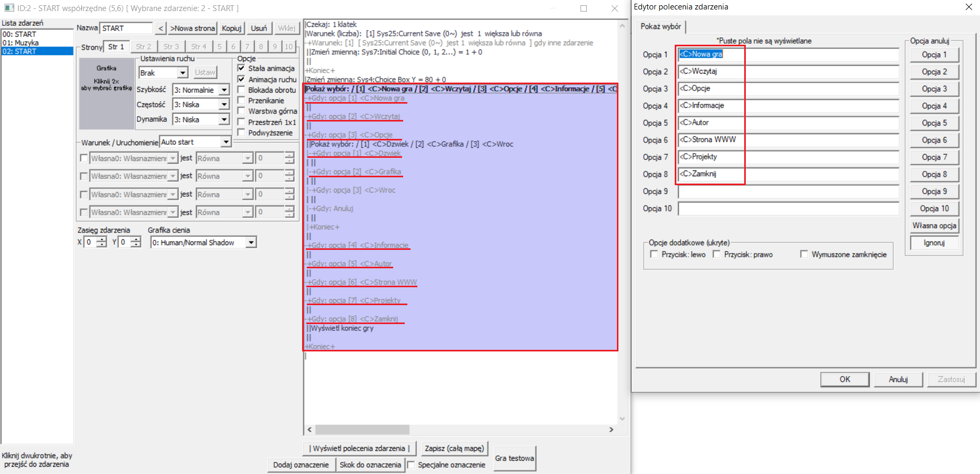
Task: Set cancel option to Własna opcja
Action: coord(934,226)
